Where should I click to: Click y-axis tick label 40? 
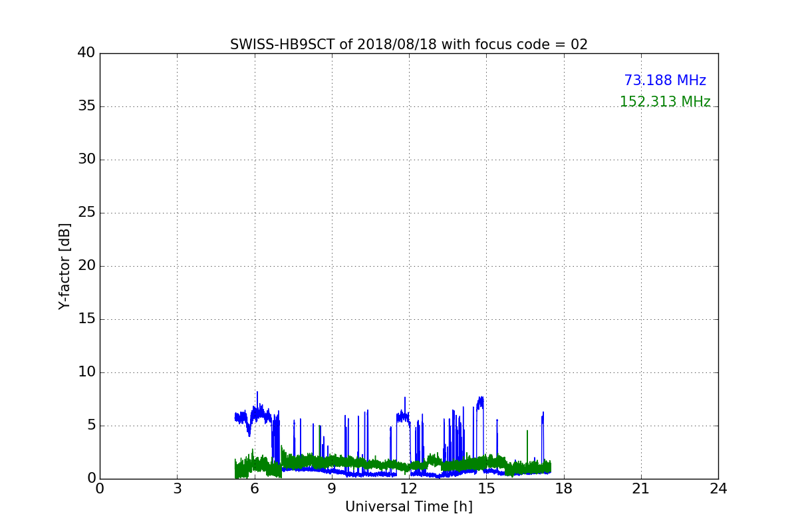click(x=86, y=53)
